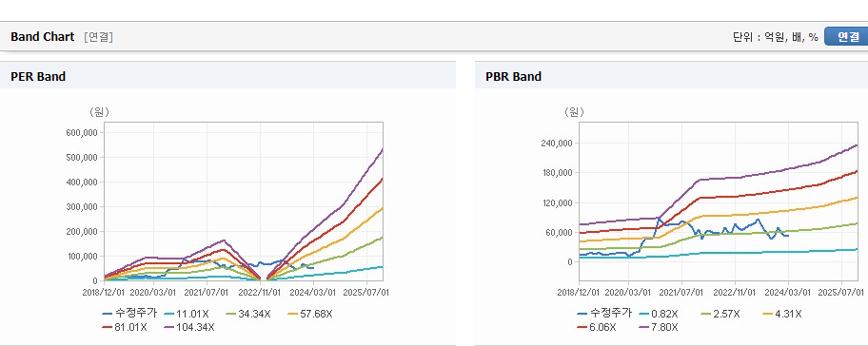Toggle 81.01X legend series
Viewport: 868px width, 346px height.
125,327
